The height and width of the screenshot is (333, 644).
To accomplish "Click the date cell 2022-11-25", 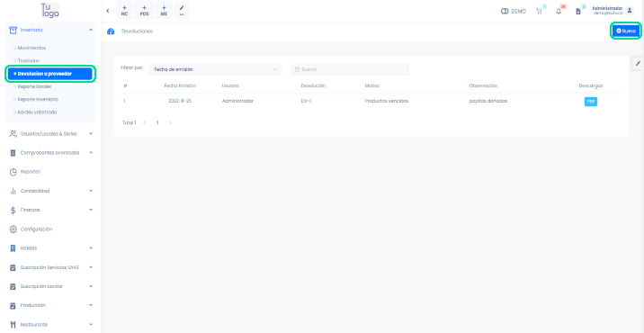I will click(x=180, y=101).
